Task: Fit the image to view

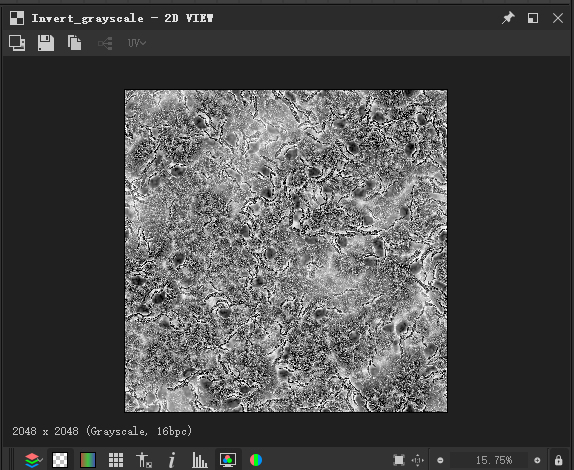Action: click(399, 460)
